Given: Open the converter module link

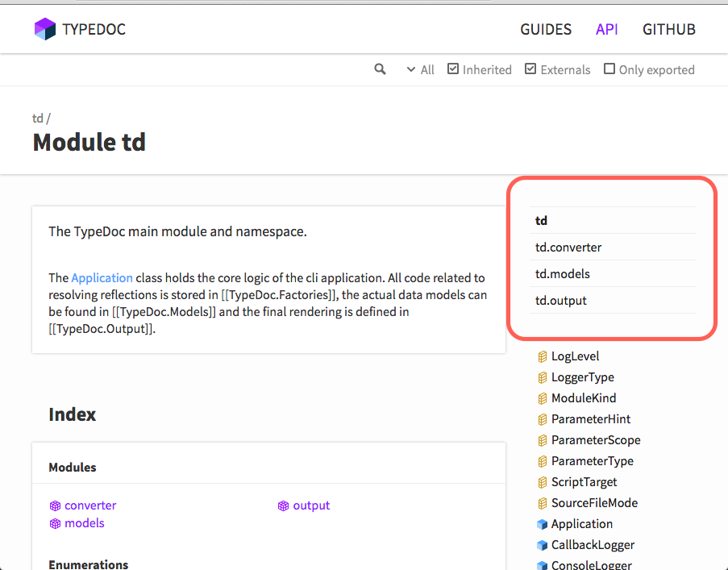Looking at the screenshot, I should [x=90, y=505].
